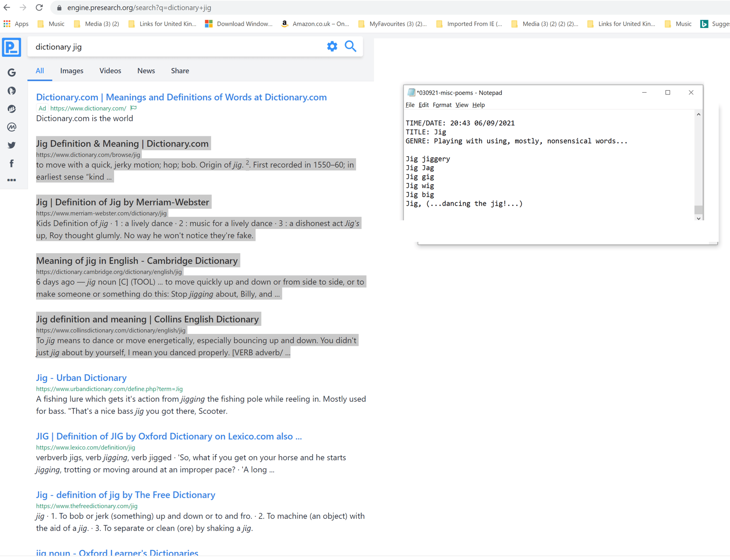730x560 pixels.
Task: Open the Share tab
Action: coord(180,71)
